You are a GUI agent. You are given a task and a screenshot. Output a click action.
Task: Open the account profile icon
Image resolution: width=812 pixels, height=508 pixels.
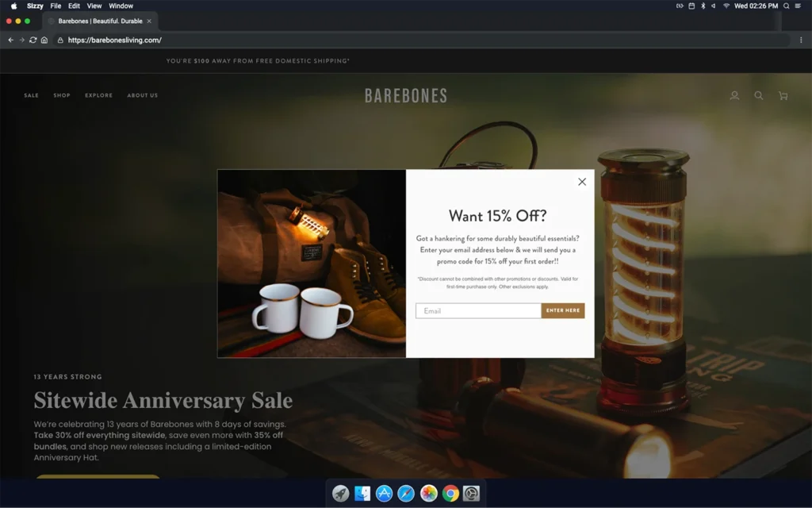click(734, 95)
